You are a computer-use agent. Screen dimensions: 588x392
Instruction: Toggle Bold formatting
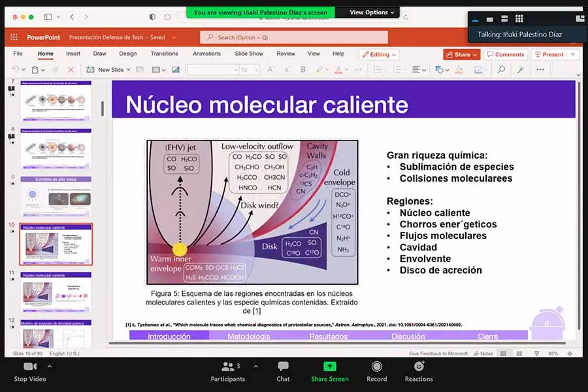tap(303, 69)
